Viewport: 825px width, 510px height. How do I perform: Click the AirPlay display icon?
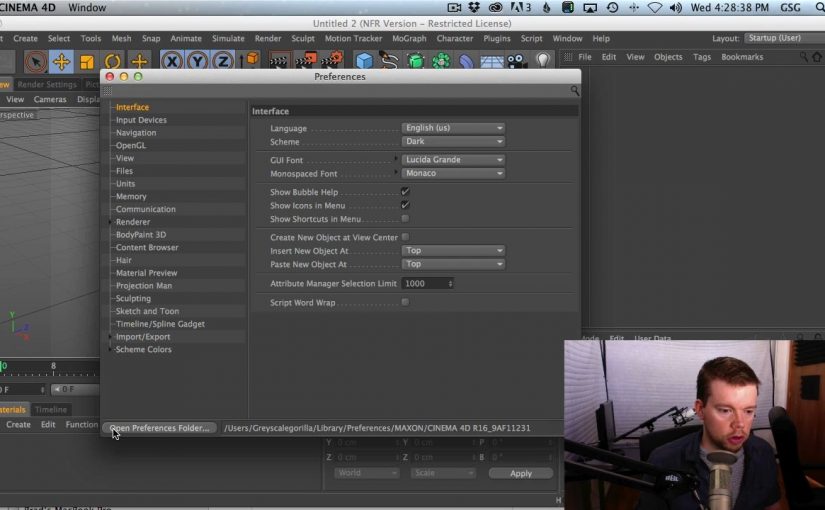point(590,7)
